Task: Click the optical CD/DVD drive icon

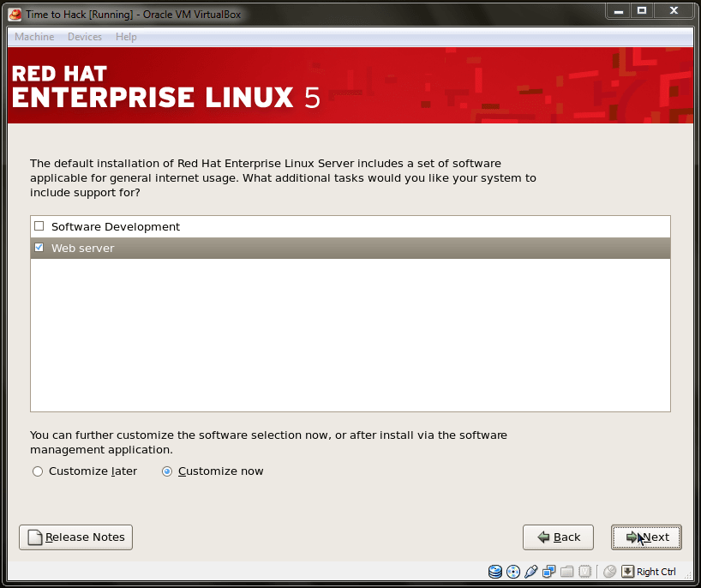Action: (x=513, y=572)
